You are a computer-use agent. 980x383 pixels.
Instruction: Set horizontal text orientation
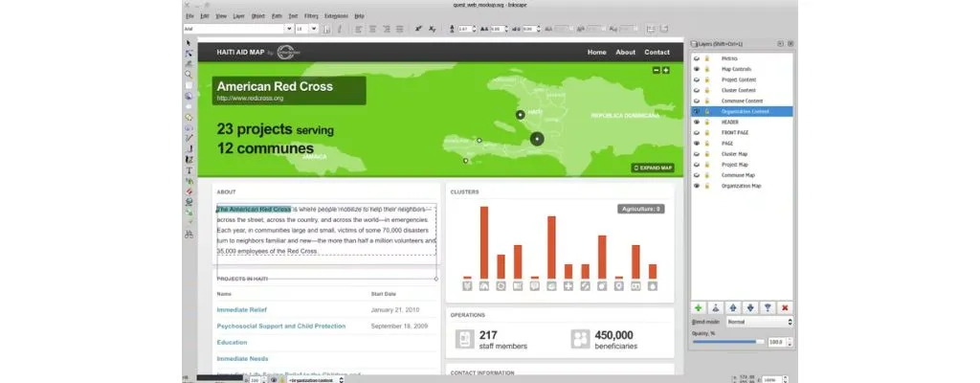click(x=650, y=29)
